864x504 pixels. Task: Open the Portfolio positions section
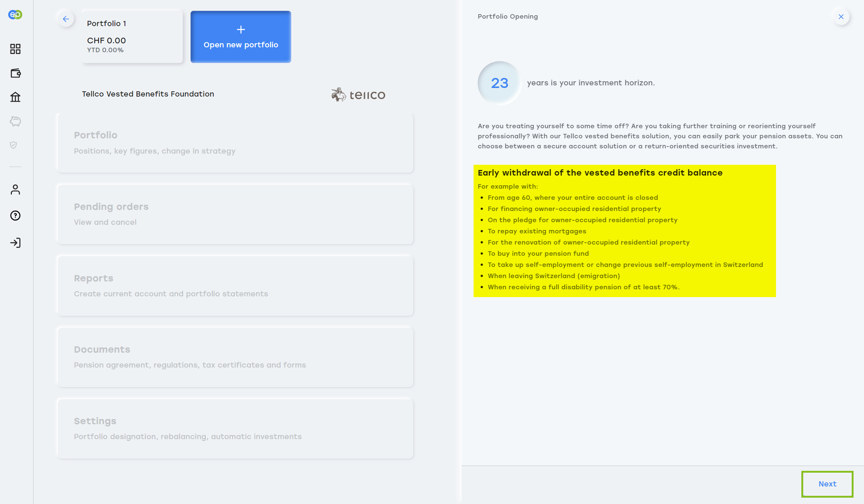[235, 143]
